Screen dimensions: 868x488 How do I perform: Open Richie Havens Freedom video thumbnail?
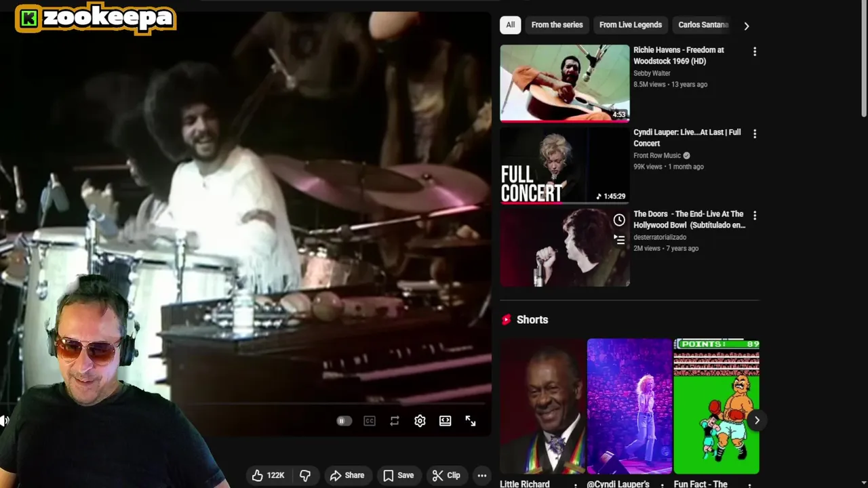(x=565, y=83)
